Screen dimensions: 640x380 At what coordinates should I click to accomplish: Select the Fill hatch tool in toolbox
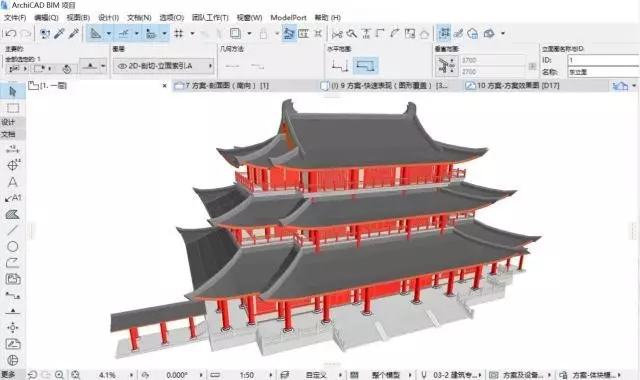(x=13, y=214)
